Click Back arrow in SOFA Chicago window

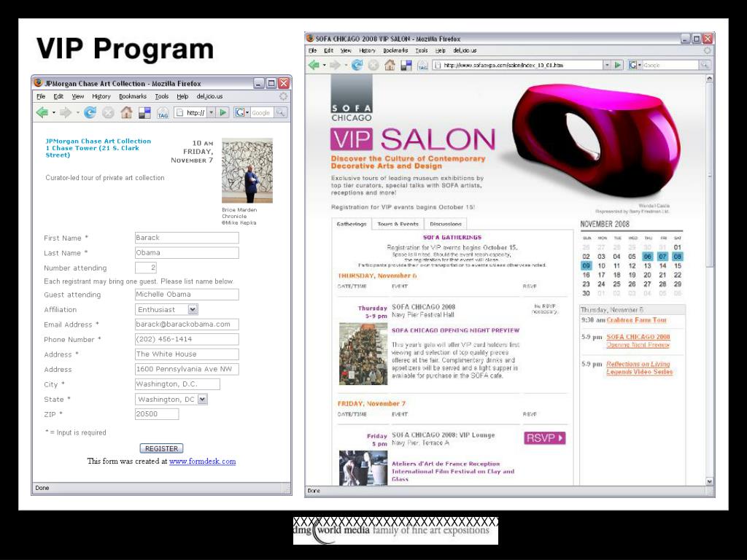[314, 65]
